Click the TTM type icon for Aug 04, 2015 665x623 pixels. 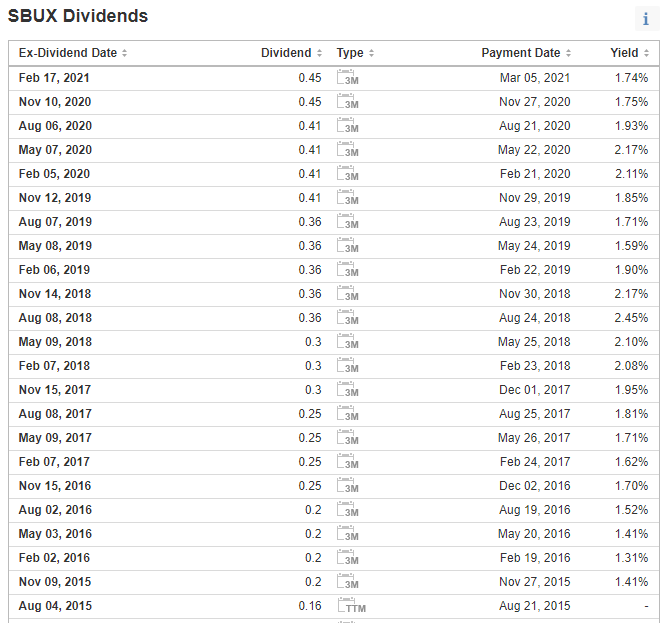352,606
